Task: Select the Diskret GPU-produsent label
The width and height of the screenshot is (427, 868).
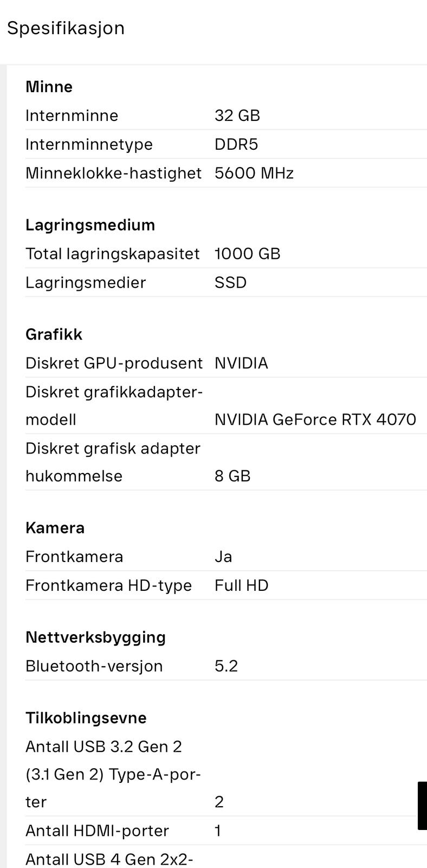Action: pos(114,363)
